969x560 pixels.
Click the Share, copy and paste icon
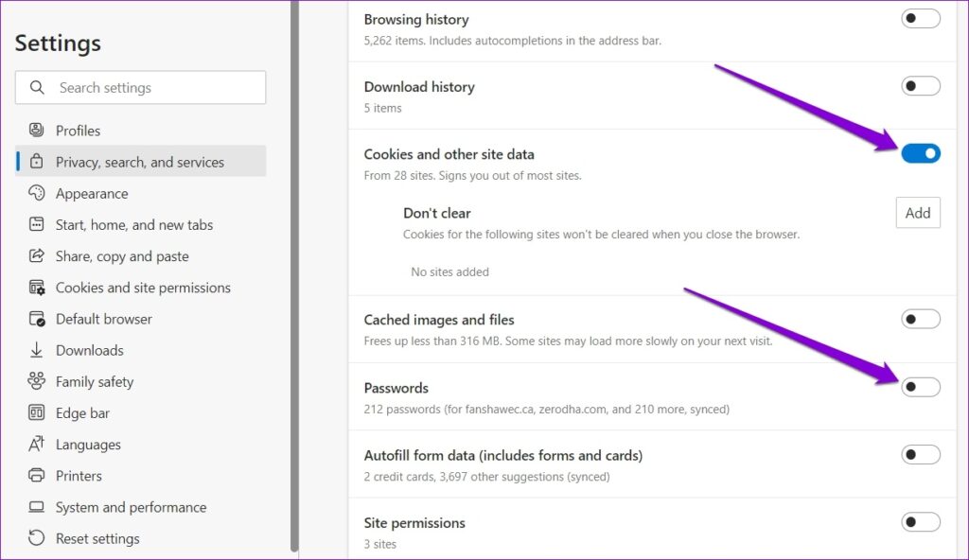35,255
